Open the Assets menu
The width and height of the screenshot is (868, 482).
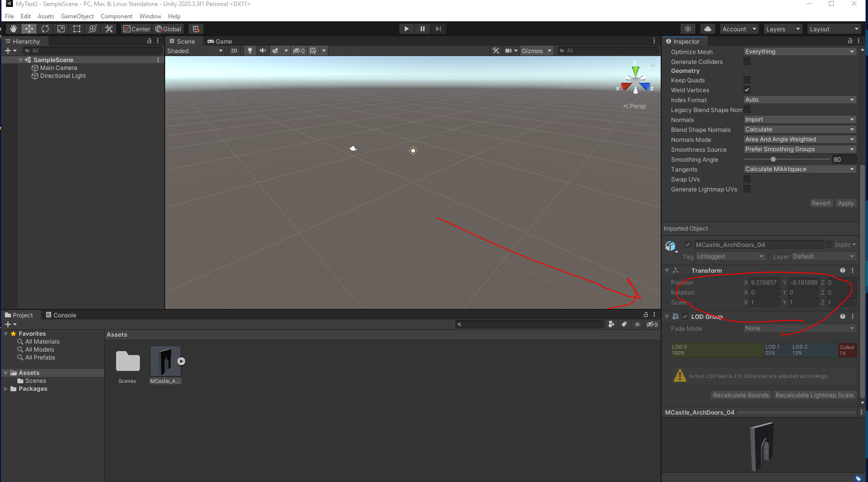(x=46, y=16)
